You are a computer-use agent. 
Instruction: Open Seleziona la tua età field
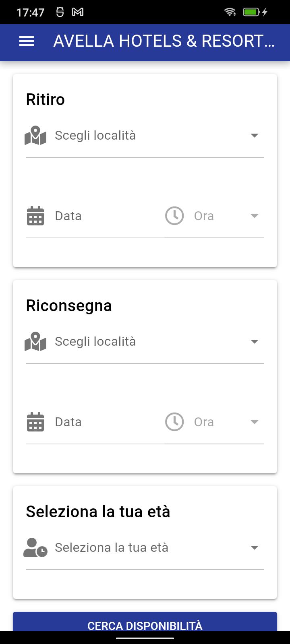point(145,548)
